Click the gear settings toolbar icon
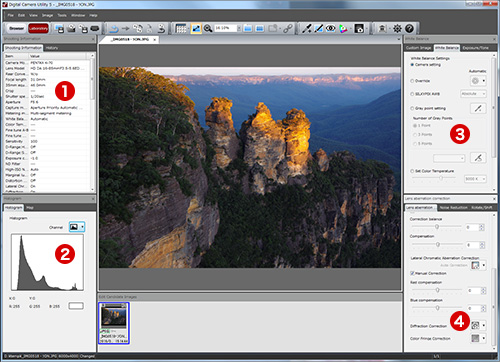Screen dimensions: 500x363 tap(397, 29)
